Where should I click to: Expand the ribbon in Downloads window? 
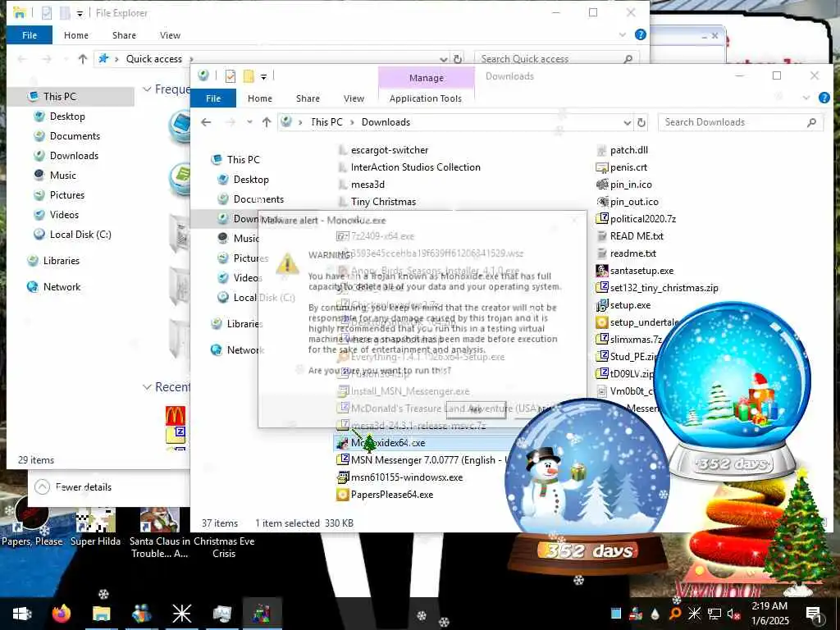[806, 98]
